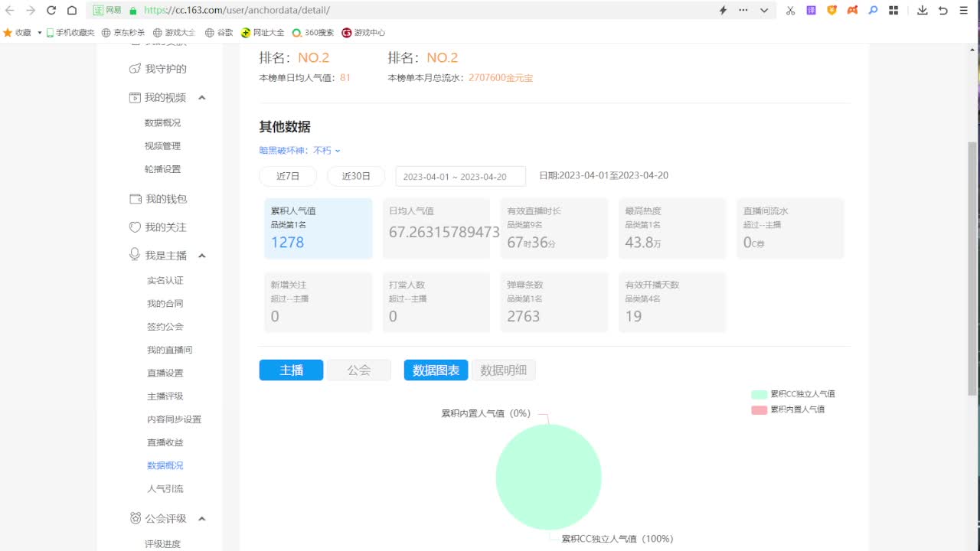Open the browser downloads icon
The width and height of the screenshot is (980, 551).
(923, 10)
